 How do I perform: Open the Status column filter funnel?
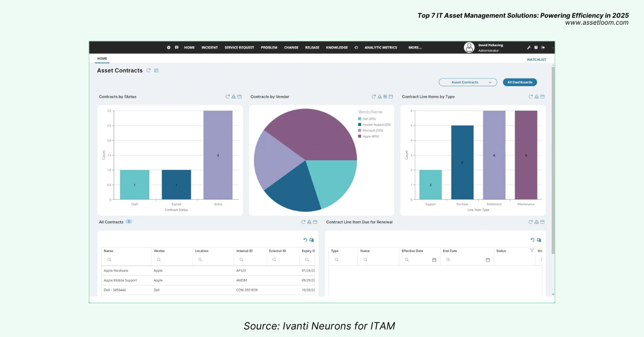tap(532, 251)
